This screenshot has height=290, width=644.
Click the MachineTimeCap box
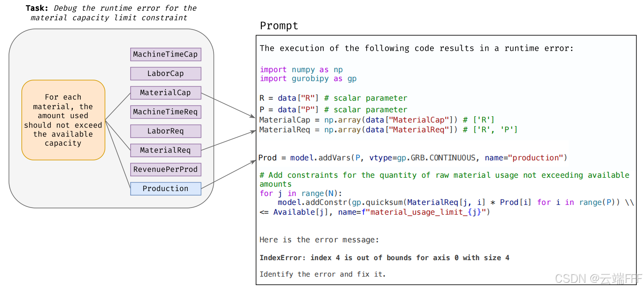tap(165, 54)
